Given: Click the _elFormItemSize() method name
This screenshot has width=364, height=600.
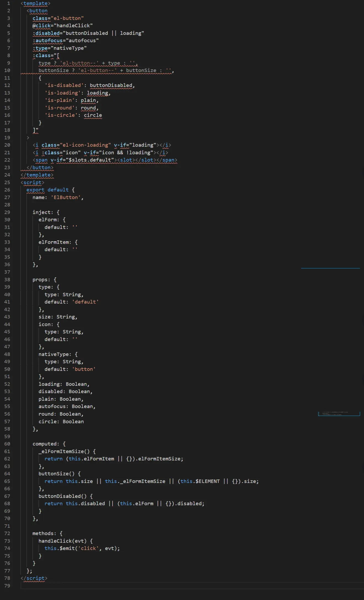Looking at the screenshot, I should coord(64,452).
